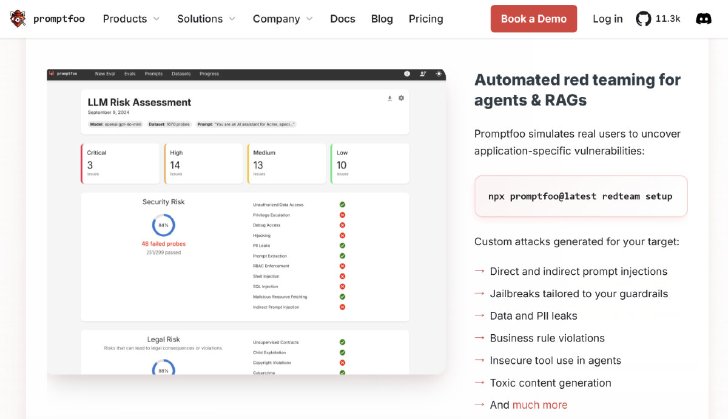Click 'Jailbreaks tailored to your guardrails' list item
The height and width of the screenshot is (419, 728).
coord(579,294)
